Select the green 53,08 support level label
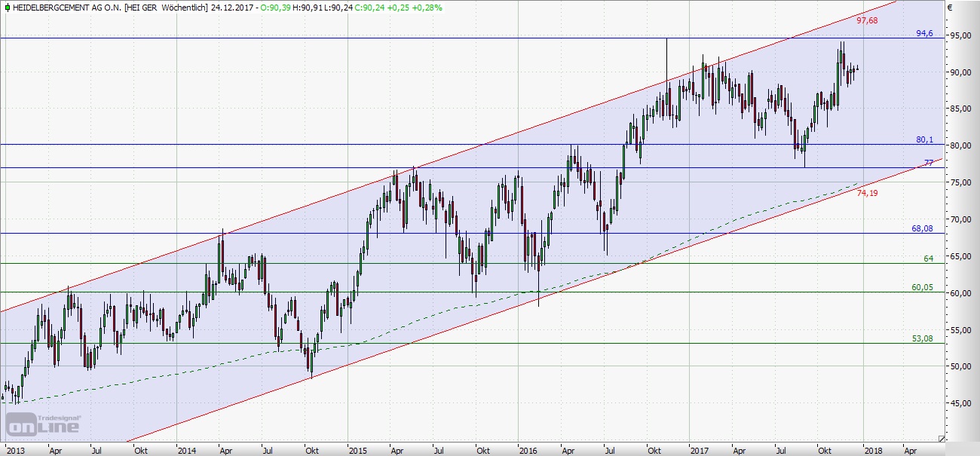 (922, 338)
